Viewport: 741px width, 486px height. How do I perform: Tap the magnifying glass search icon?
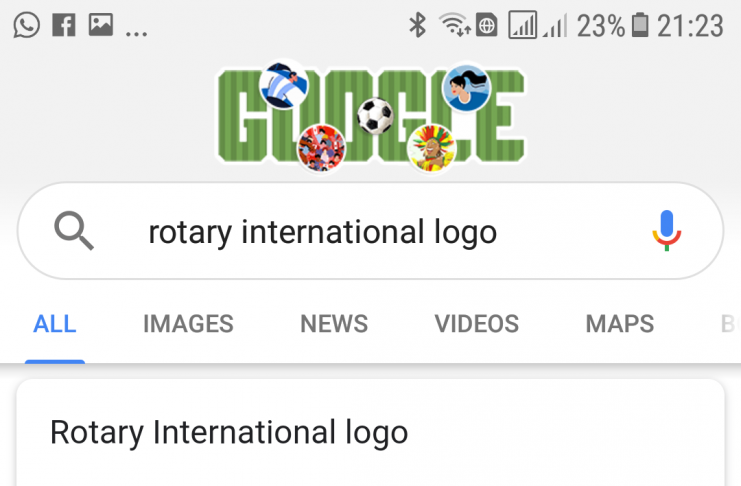(74, 232)
